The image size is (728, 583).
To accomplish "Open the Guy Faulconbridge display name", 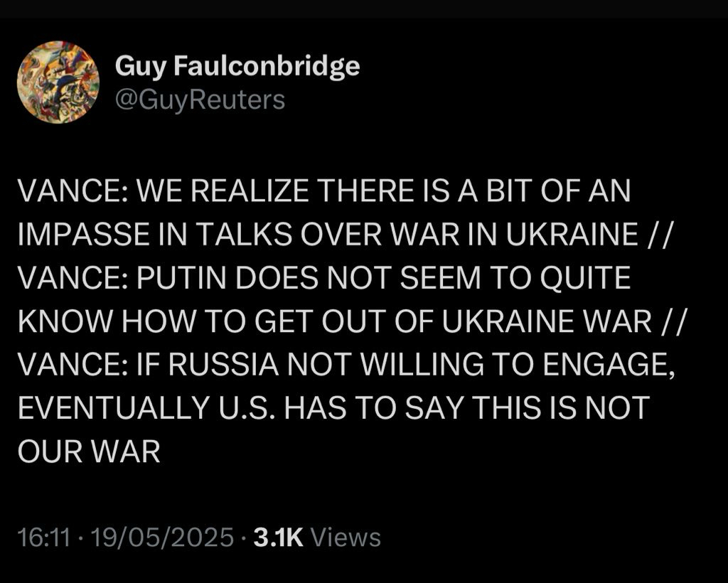I will tap(237, 67).
